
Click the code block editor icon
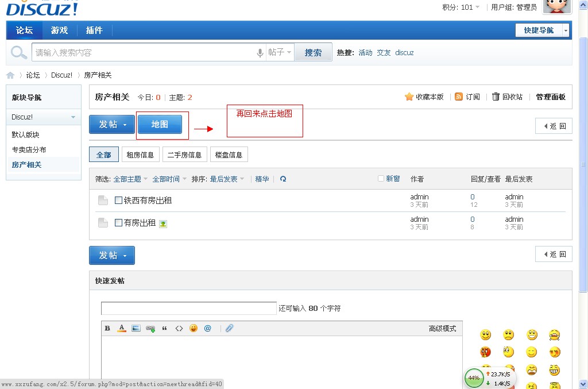[x=179, y=329]
